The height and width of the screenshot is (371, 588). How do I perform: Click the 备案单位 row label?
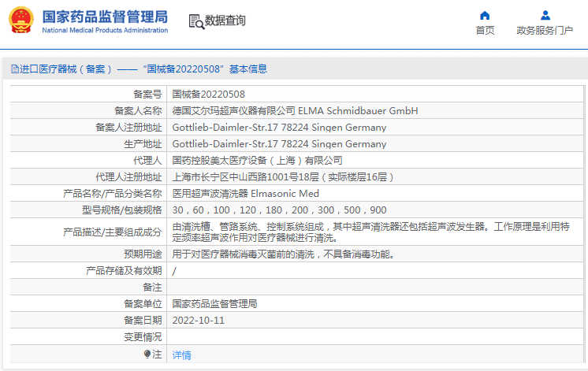pos(143,303)
